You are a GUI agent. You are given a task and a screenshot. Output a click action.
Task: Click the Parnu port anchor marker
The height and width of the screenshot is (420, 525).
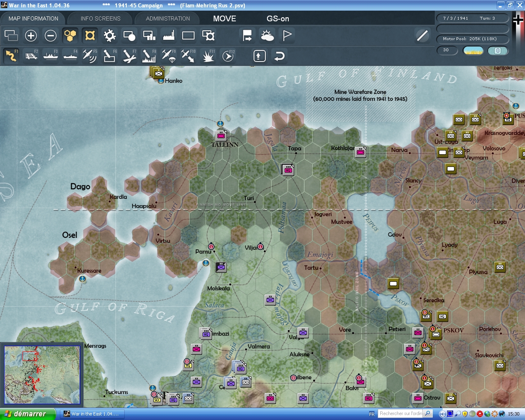(x=206, y=263)
